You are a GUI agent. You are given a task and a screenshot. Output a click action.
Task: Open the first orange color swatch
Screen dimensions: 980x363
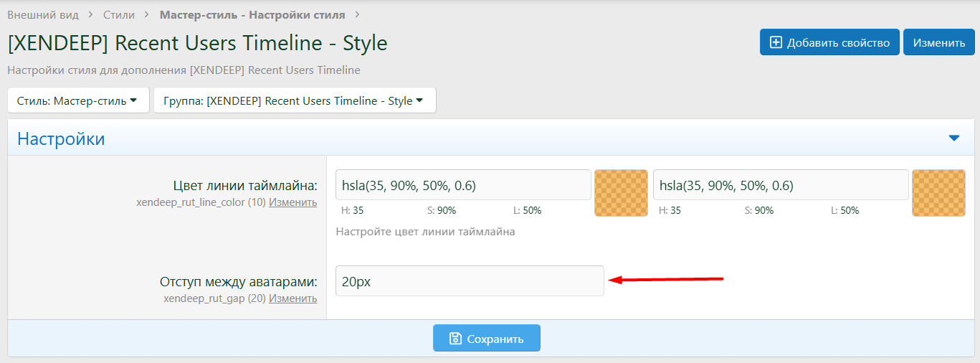[x=621, y=193]
